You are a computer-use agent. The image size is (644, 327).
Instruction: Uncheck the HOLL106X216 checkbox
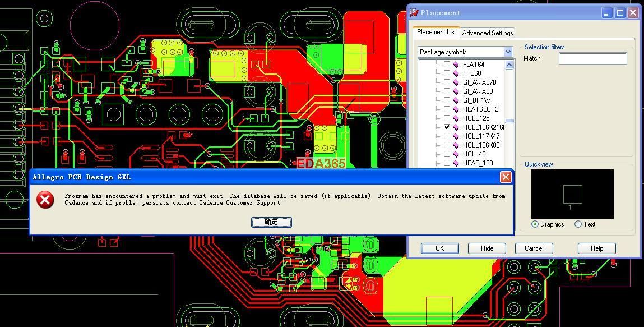point(447,127)
